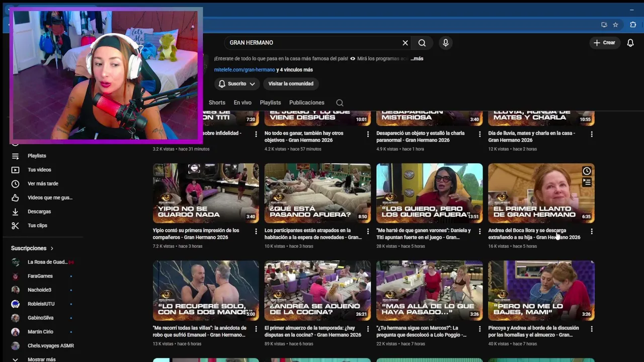Viewport: 644px width, 362px height.
Task: Open FaraGames subscription channel
Action: pyautogui.click(x=40, y=276)
